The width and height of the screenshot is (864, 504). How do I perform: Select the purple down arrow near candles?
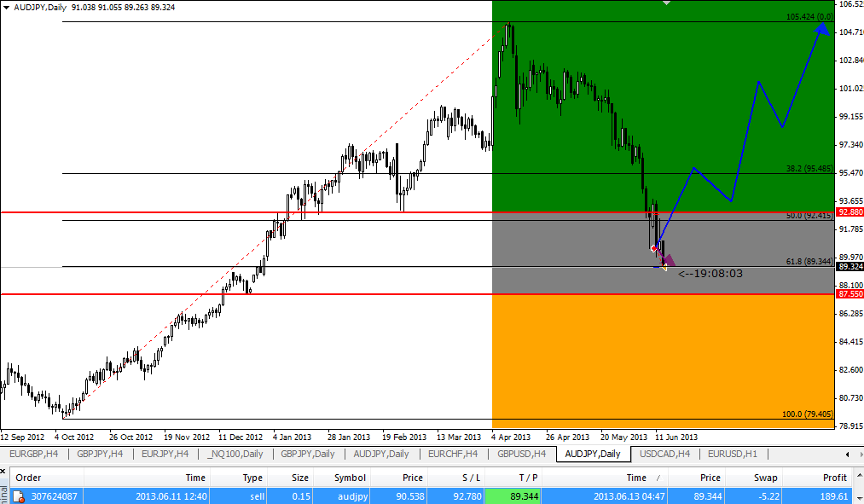668,259
